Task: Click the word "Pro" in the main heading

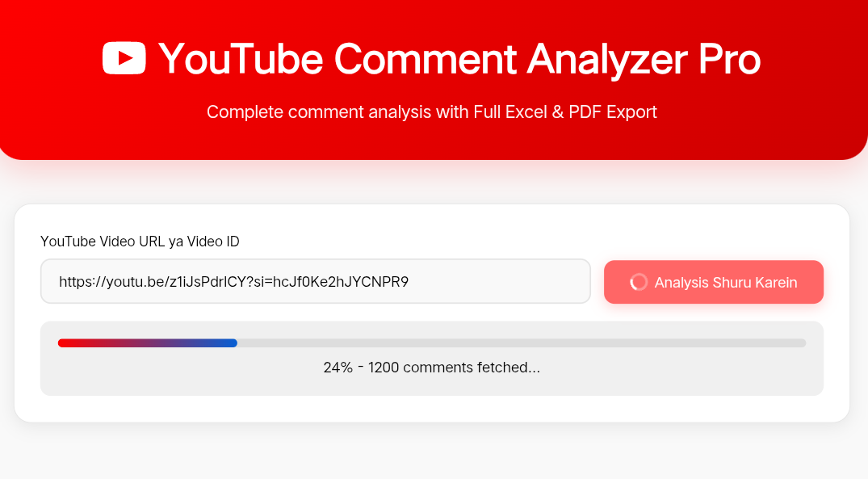Action: point(730,59)
